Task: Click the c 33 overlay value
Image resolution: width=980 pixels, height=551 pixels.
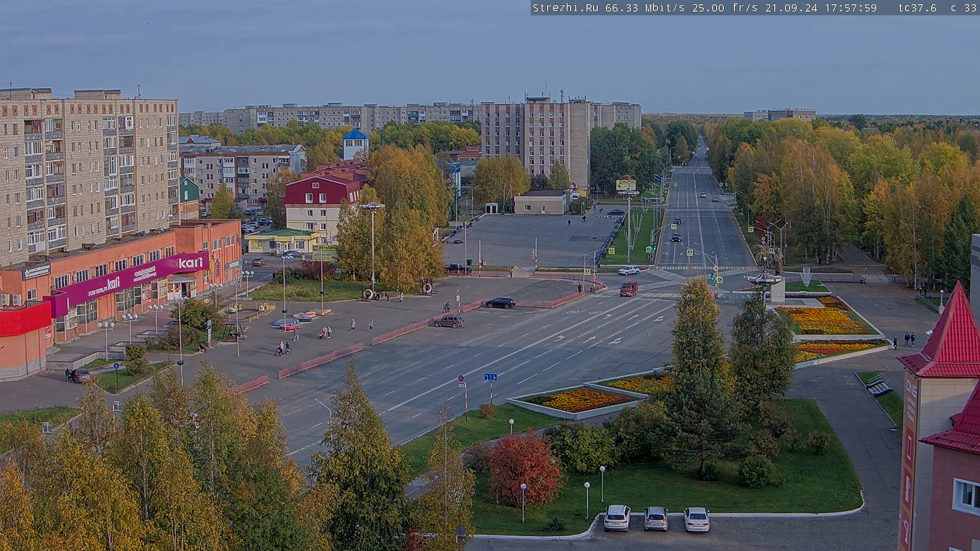Action: 964,8
